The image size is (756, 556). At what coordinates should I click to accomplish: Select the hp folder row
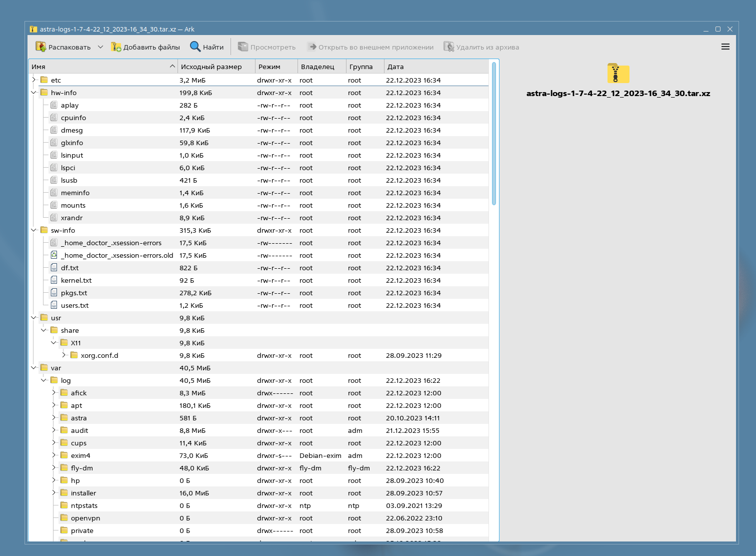tap(258, 480)
